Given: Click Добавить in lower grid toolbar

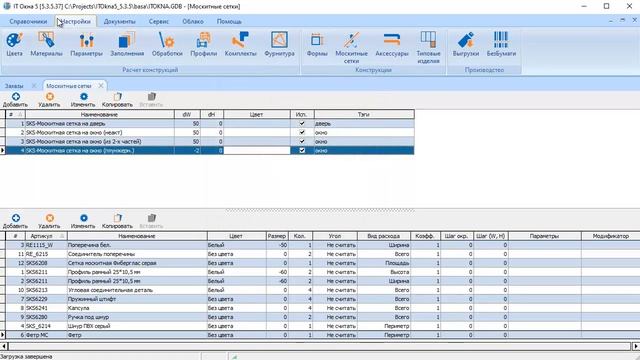Looking at the screenshot, I should pos(16,221).
